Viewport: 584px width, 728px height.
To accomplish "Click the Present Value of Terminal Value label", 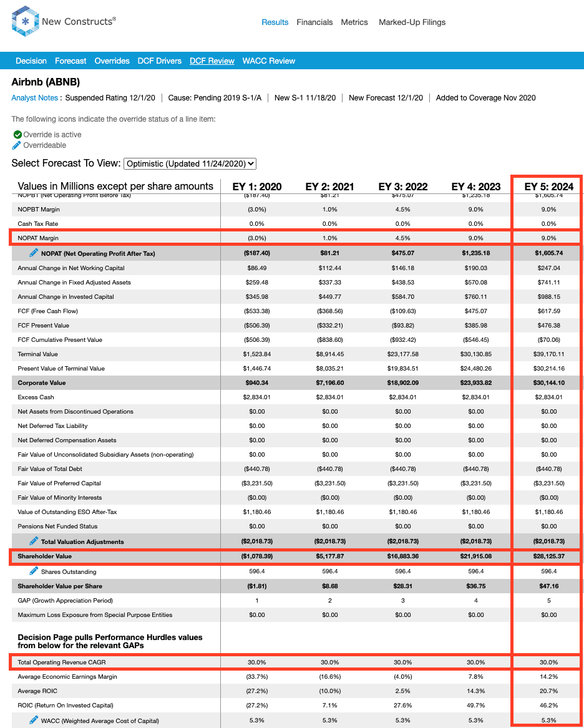I will click(x=61, y=369).
